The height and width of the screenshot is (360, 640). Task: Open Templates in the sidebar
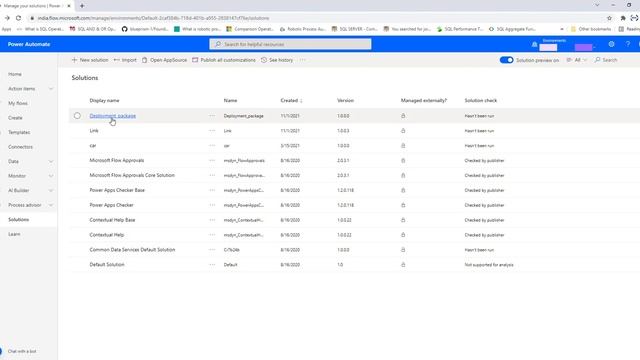tap(19, 132)
